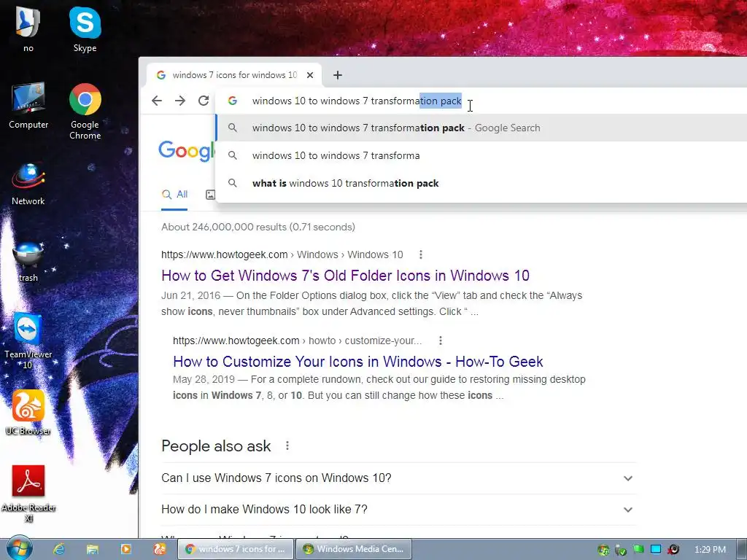
Task: Open the Images search filter icon
Action: [210, 194]
